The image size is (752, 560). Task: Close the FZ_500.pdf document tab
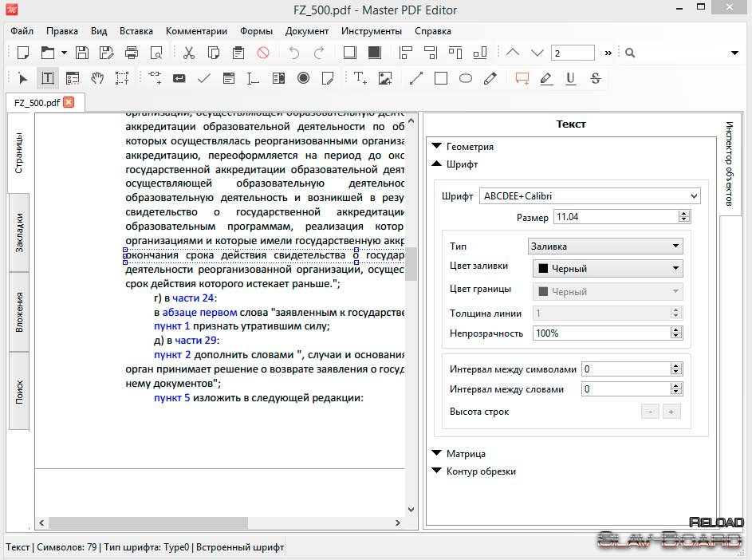point(69,102)
